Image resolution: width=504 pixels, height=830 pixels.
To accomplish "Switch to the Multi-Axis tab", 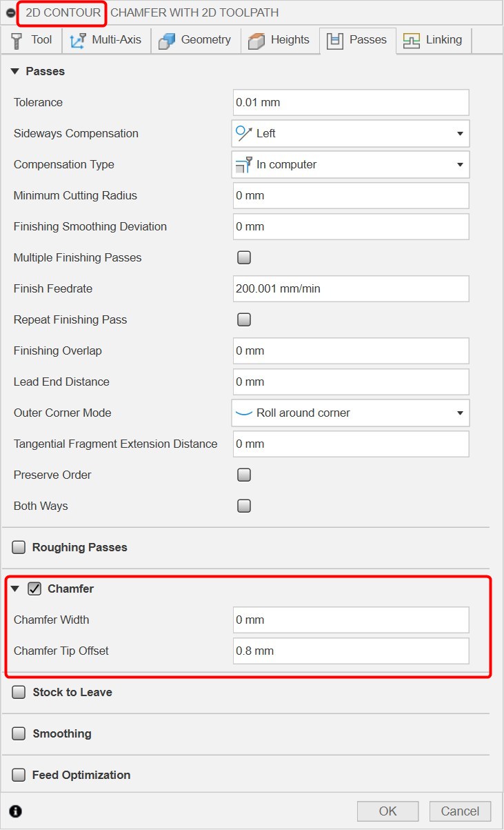I will click(x=106, y=40).
